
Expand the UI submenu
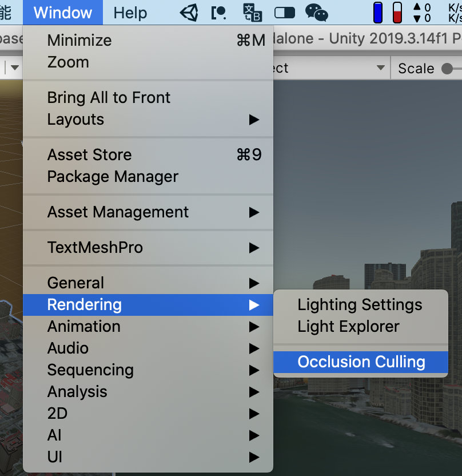tap(148, 457)
